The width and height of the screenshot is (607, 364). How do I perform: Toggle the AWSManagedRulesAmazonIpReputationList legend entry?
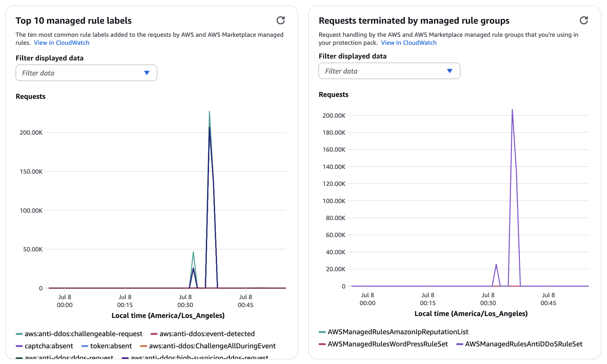398,332
